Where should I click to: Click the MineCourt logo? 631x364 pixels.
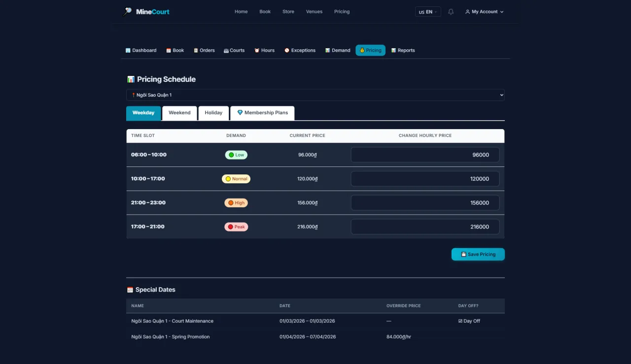coord(146,11)
